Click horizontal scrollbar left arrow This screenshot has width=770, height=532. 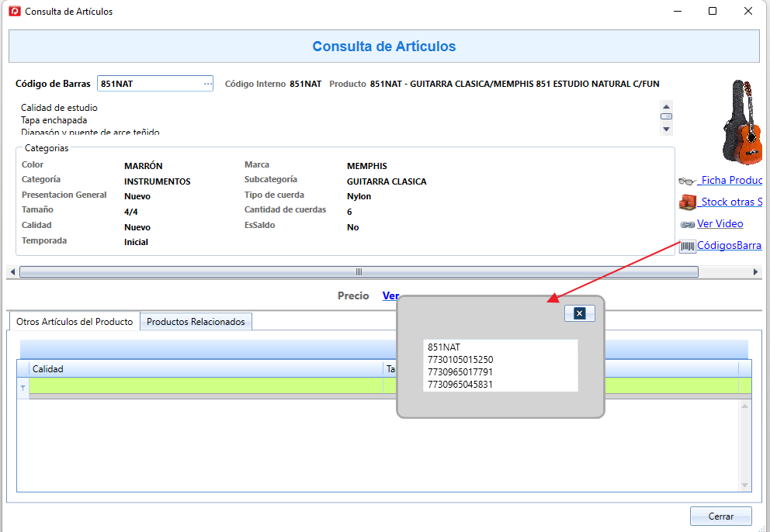[12, 272]
